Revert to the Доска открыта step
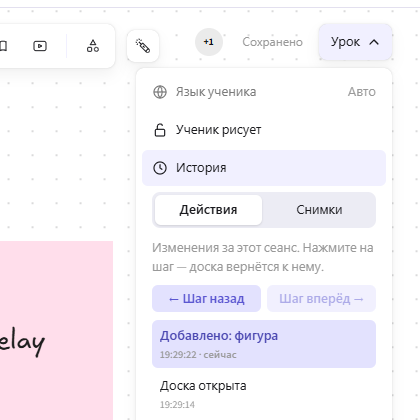This screenshot has width=420, height=420. click(264, 394)
